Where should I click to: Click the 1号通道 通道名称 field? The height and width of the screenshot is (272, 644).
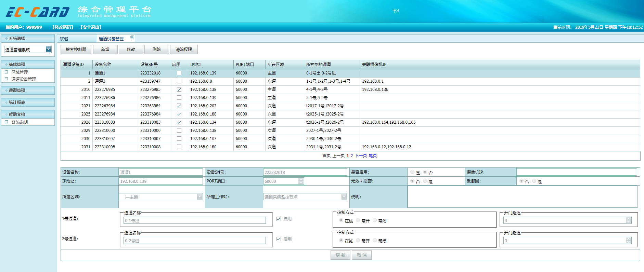pos(195,220)
